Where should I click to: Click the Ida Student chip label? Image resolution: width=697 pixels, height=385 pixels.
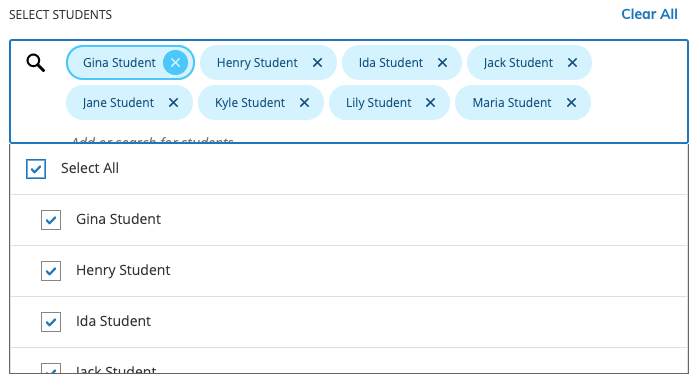[x=391, y=63]
